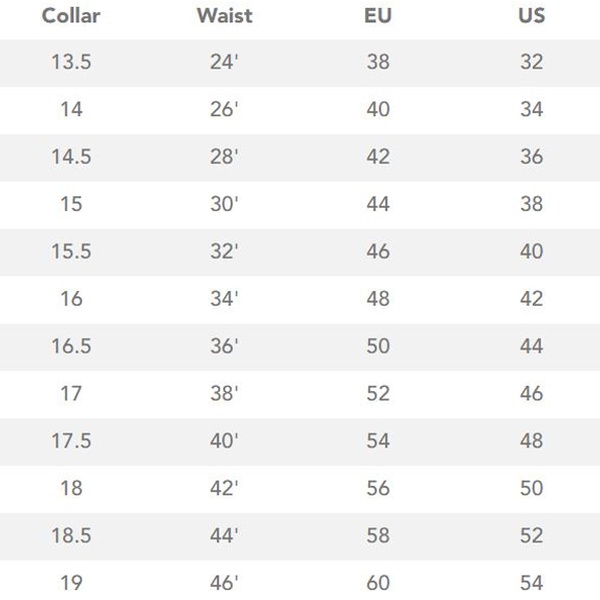Select the 14.5 collar size cell
600x600 pixels.
[71, 157]
